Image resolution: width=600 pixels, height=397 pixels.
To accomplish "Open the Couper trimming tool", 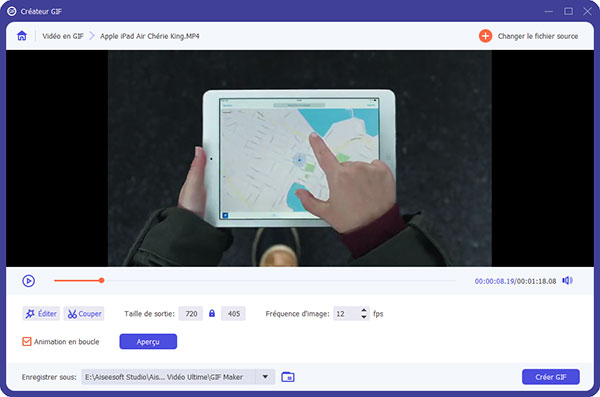I will pos(84,314).
